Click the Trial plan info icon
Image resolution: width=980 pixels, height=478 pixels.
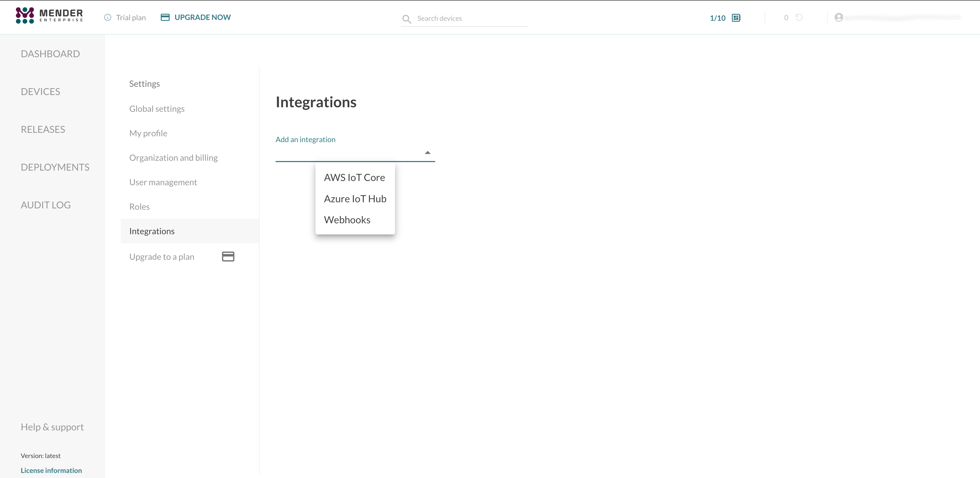[108, 18]
